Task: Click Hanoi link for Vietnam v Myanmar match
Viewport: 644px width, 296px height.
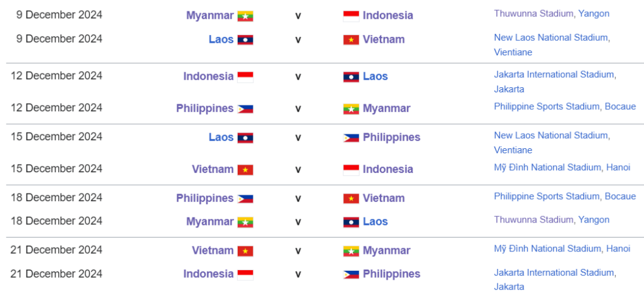Action: tap(618, 249)
